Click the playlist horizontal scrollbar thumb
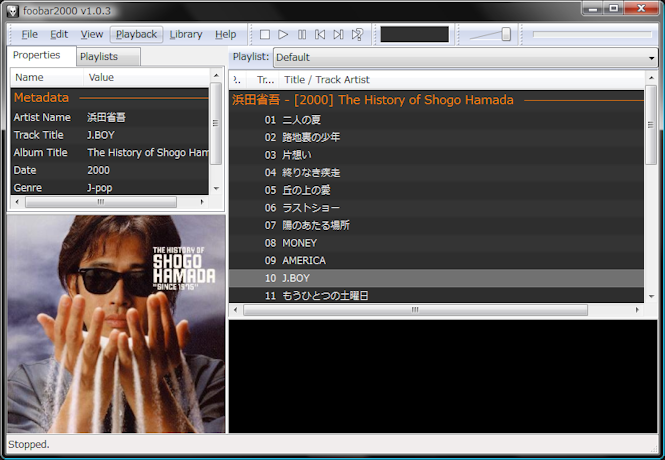Viewport: 665px width, 460px height. (x=416, y=310)
